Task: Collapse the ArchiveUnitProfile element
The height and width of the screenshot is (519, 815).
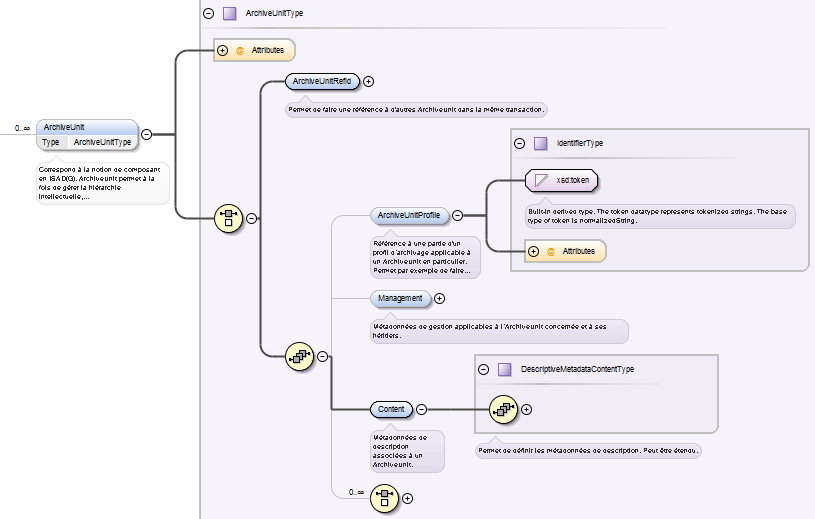Action: click(x=457, y=215)
